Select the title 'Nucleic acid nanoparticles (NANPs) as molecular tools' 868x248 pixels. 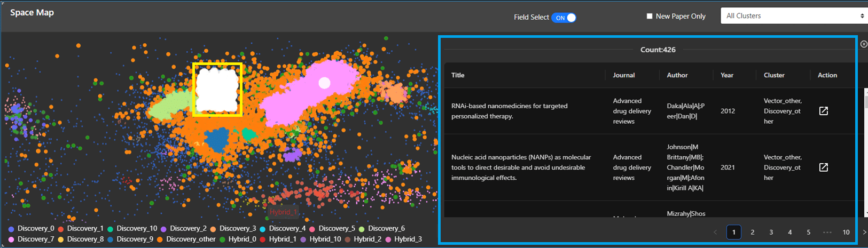(521, 167)
